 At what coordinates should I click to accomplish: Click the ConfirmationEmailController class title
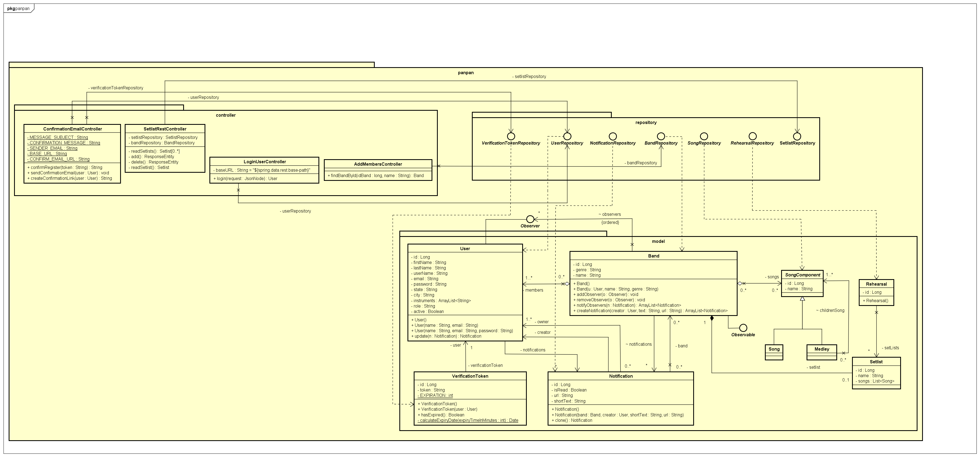pyautogui.click(x=72, y=129)
